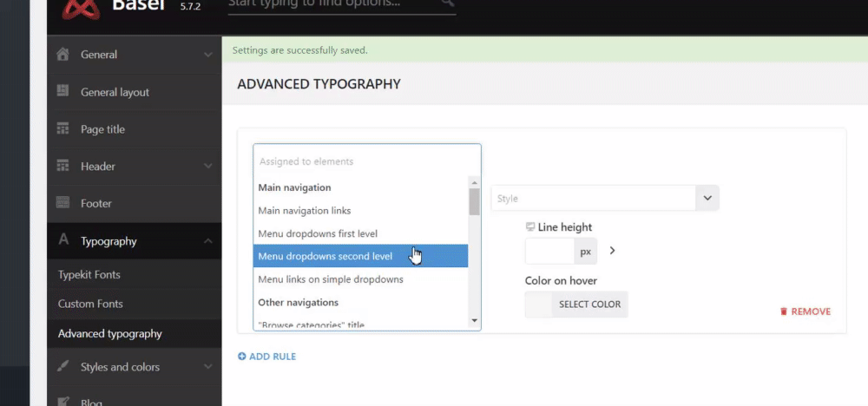Remove the current typography rule
This screenshot has width=868, height=406.
(x=805, y=311)
